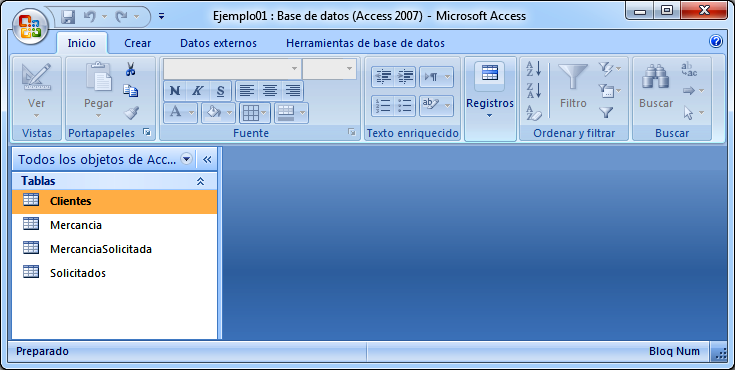Open the Registros records button
This screenshot has width=735, height=370.
pos(490,90)
